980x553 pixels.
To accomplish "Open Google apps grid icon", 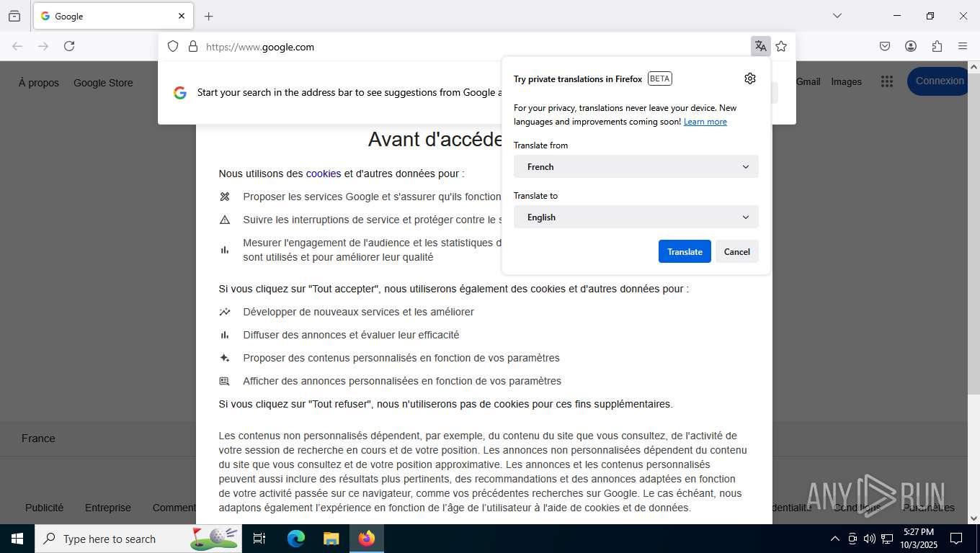I will 887,81.
